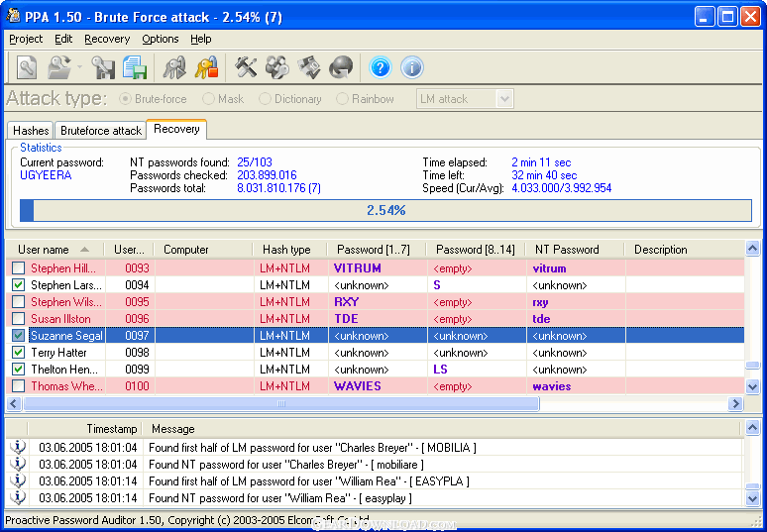Uncheck the Stephen Lars... row checkbox
The height and width of the screenshot is (532, 767).
click(18, 284)
